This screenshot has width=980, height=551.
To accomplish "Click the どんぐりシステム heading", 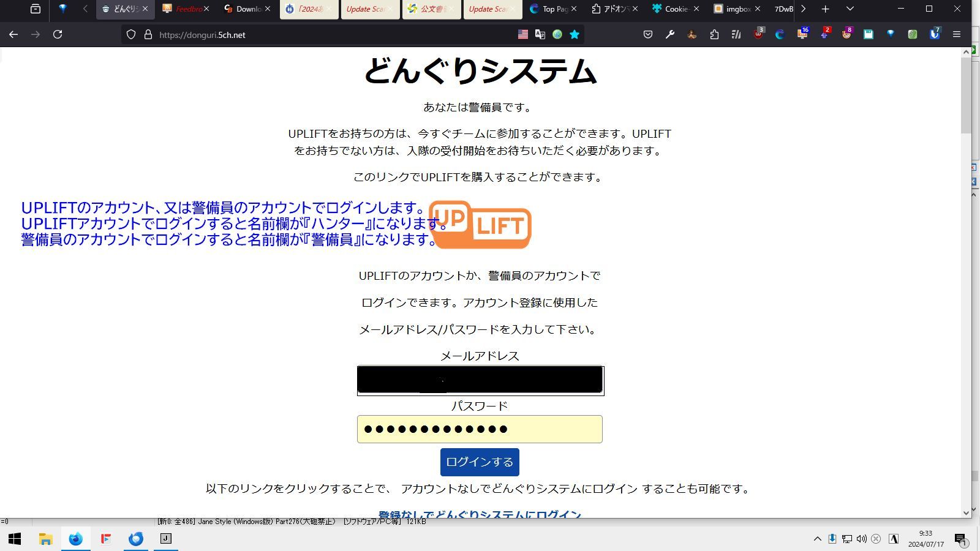I will [480, 72].
